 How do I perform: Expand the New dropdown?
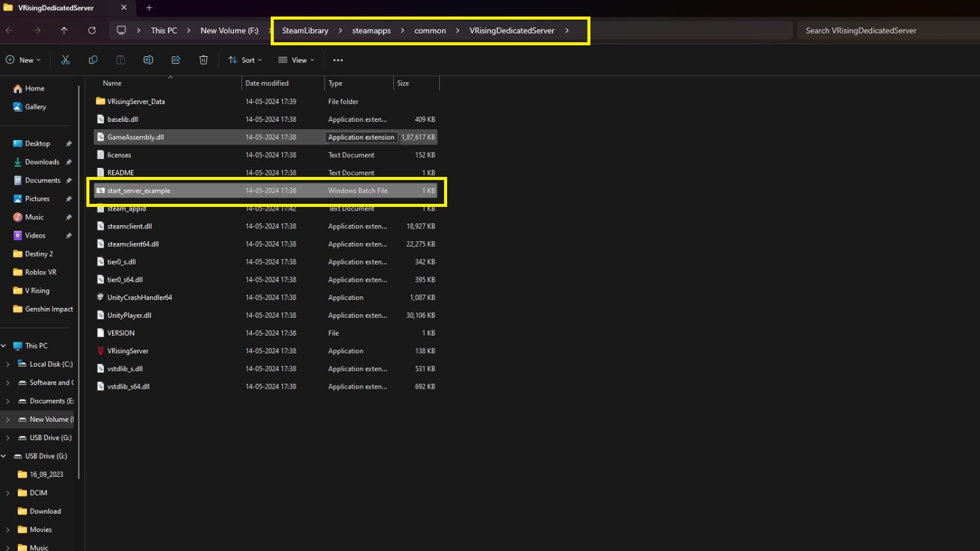pyautogui.click(x=24, y=59)
